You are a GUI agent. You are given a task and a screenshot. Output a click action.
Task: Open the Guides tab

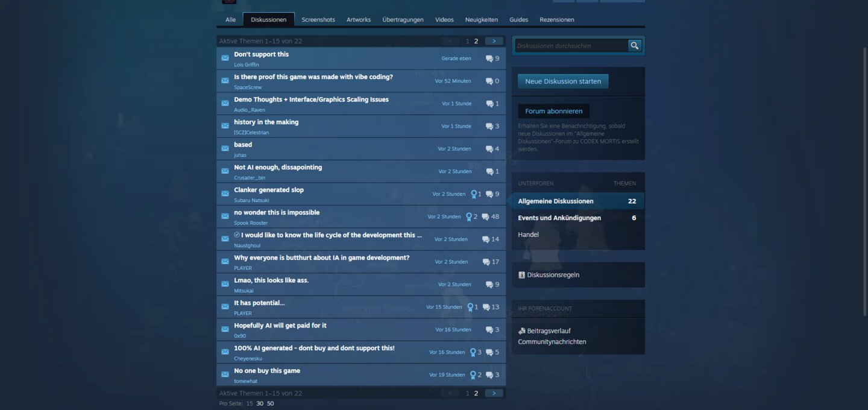(518, 20)
